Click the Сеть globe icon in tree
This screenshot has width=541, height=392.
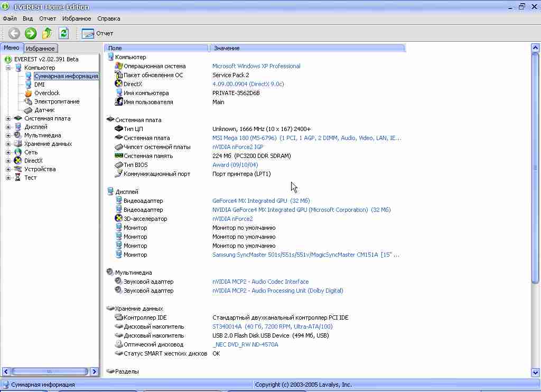(x=18, y=152)
